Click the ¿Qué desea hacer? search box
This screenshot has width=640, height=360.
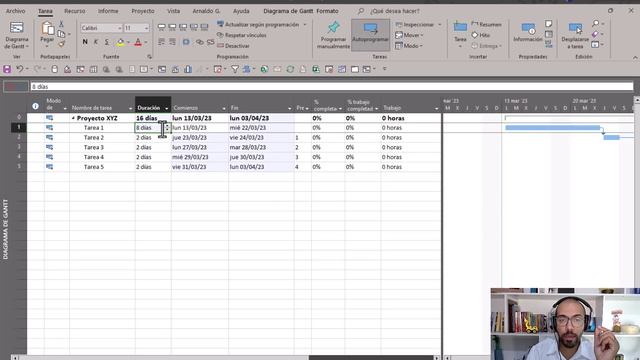pyautogui.click(x=394, y=11)
